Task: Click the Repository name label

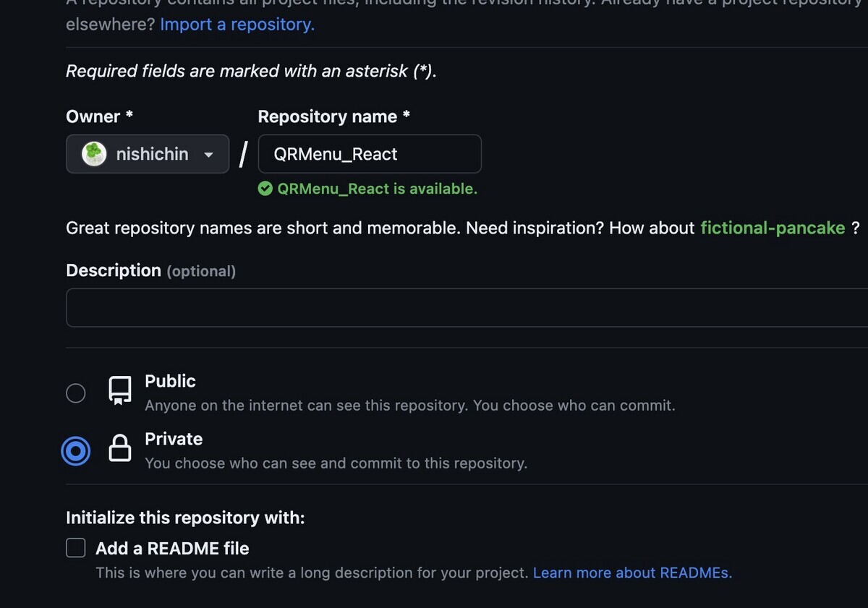Action: click(x=328, y=117)
